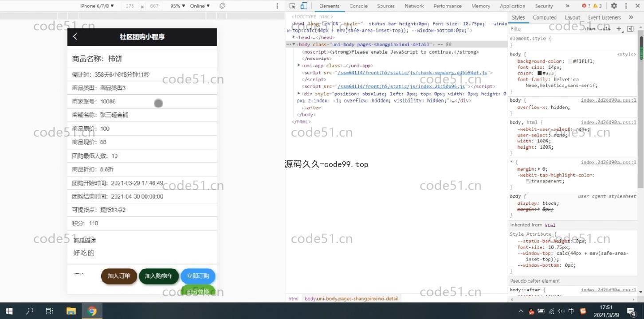The width and height of the screenshot is (644, 319).
Task: Toggle computed styles sidebar icon
Action: 630,29
